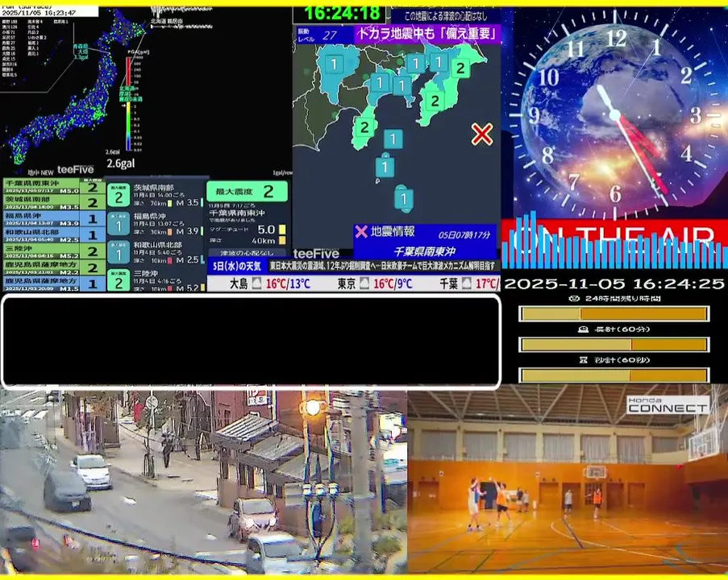Select the 千葉県南東沖 M5.0 row in left list
The width and height of the screenshot is (728, 580).
point(54,187)
